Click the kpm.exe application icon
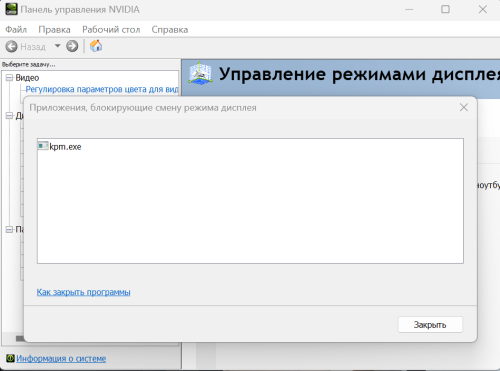This screenshot has width=500, height=371. point(43,146)
